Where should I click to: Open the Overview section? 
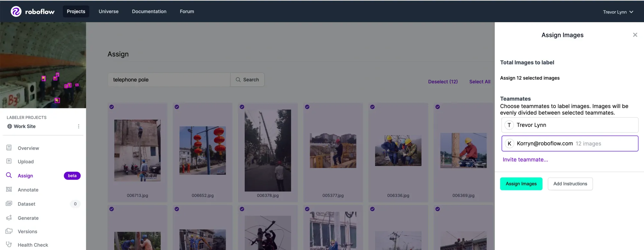pos(28,148)
